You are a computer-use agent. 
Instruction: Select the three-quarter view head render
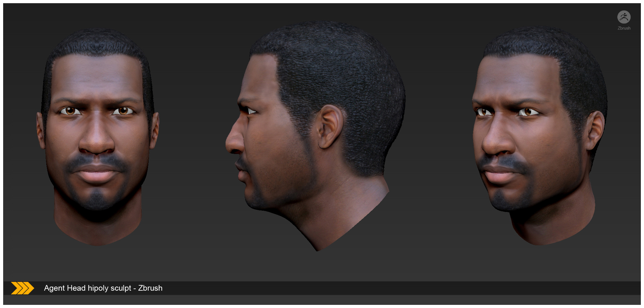539,135
